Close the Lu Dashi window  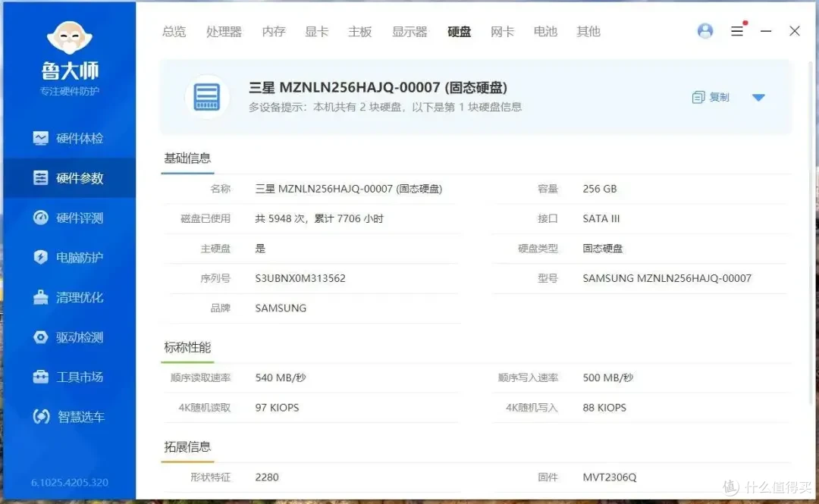coord(795,31)
